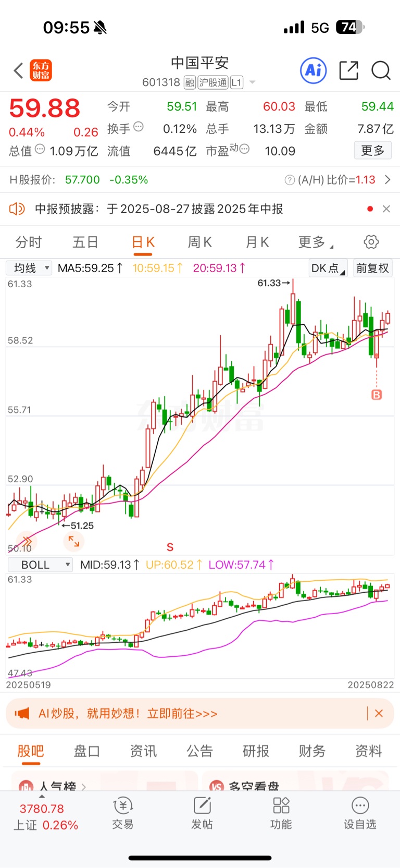Open the 功能 features icon
This screenshot has height=868, width=400.
point(281,813)
